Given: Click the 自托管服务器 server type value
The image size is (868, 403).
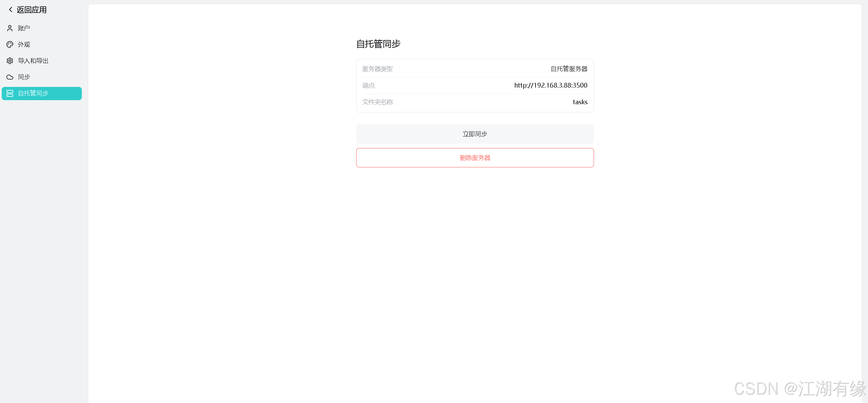Looking at the screenshot, I should [x=568, y=69].
